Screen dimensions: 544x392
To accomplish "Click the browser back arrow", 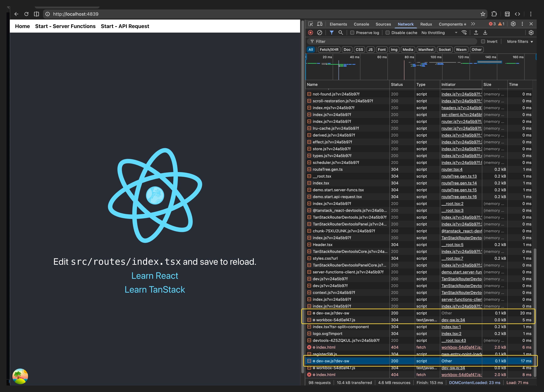I will 16,14.
